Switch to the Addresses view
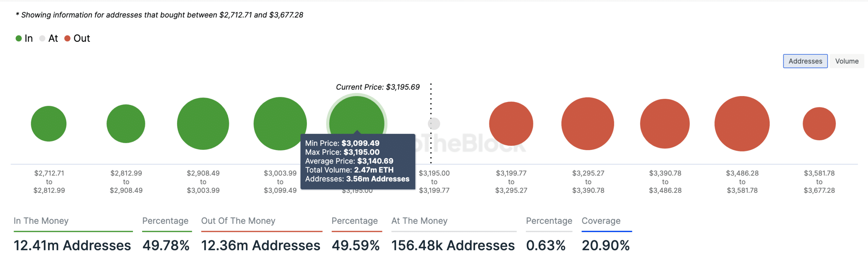This screenshot has width=868, height=268. (x=805, y=61)
